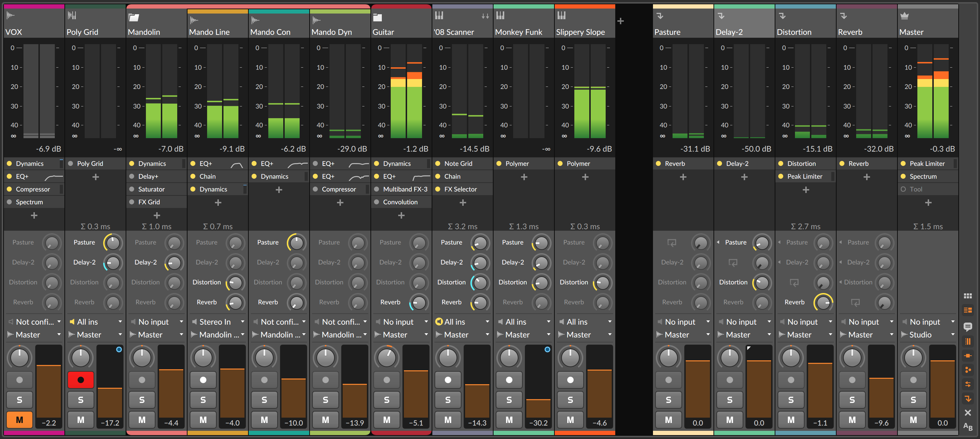The height and width of the screenshot is (439, 980).
Task: Click the waveform icon on the VOX track header
Action: (x=10, y=15)
